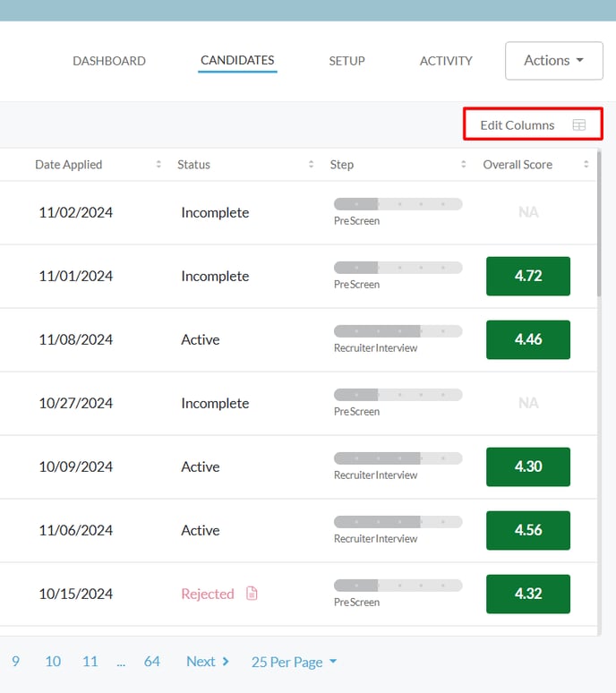Image resolution: width=616 pixels, height=693 pixels.
Task: Click the Date Applied column header
Action: coord(68,165)
